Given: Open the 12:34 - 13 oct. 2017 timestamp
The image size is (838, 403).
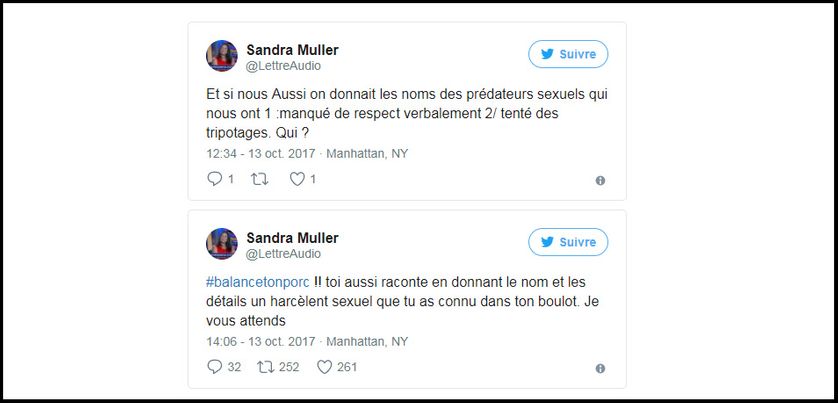Looking at the screenshot, I should tap(261, 154).
